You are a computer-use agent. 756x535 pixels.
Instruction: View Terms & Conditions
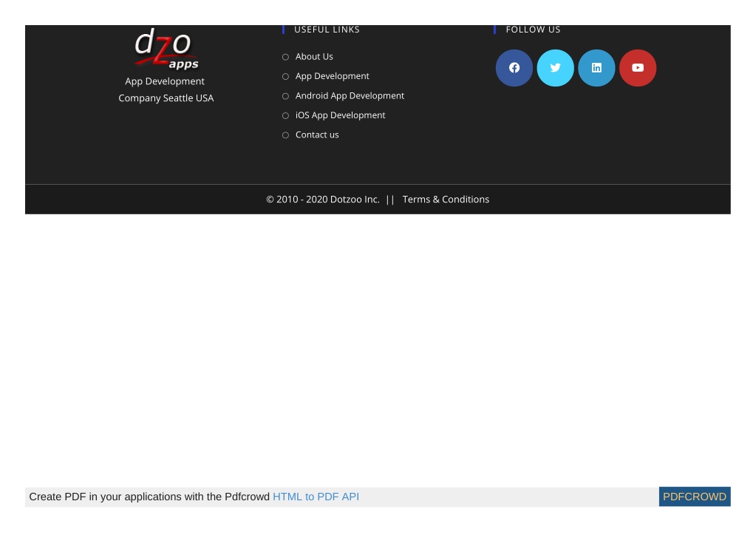point(446,200)
